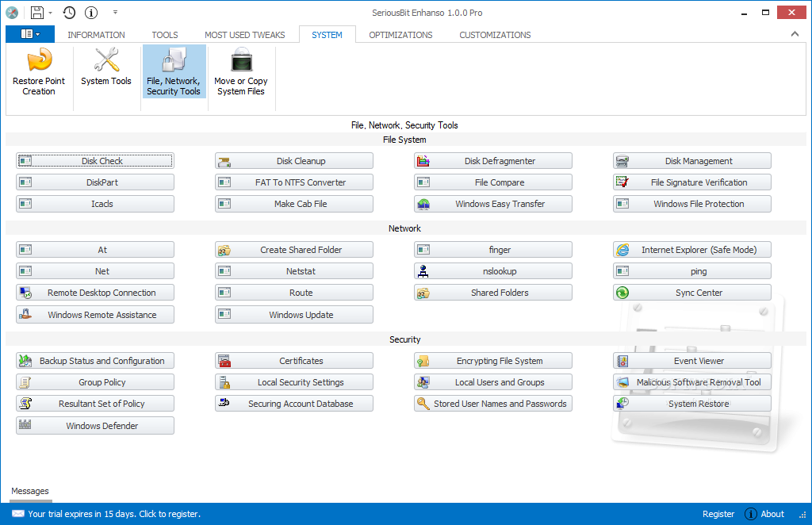The height and width of the screenshot is (525, 812).
Task: Run the ping tool
Action: 691,270
